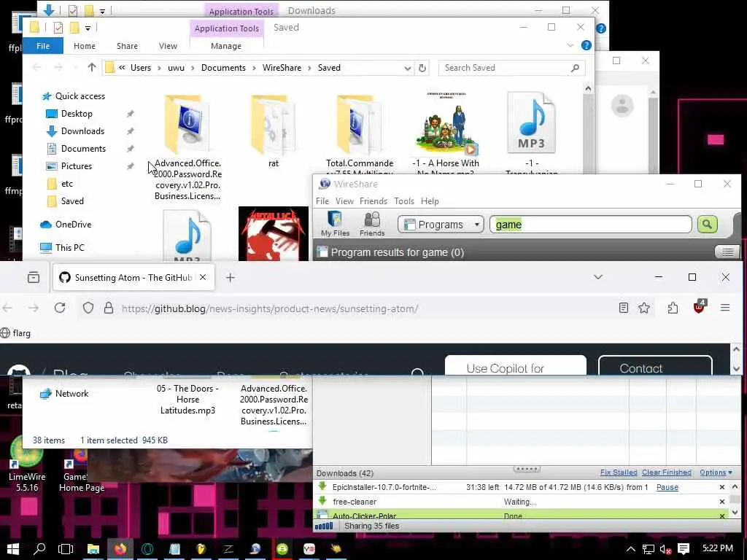The image size is (747, 560).
Task: Open the List all tabs chevron in Firefox
Action: [x=598, y=277]
